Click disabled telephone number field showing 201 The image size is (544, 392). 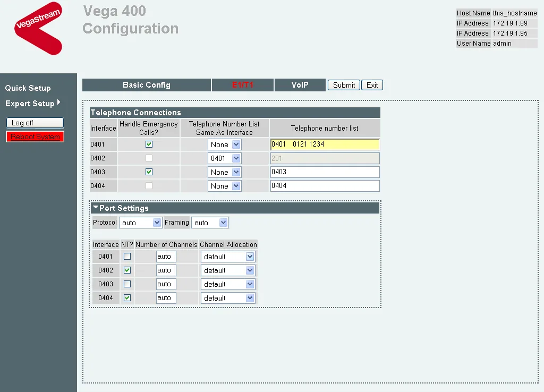point(325,158)
